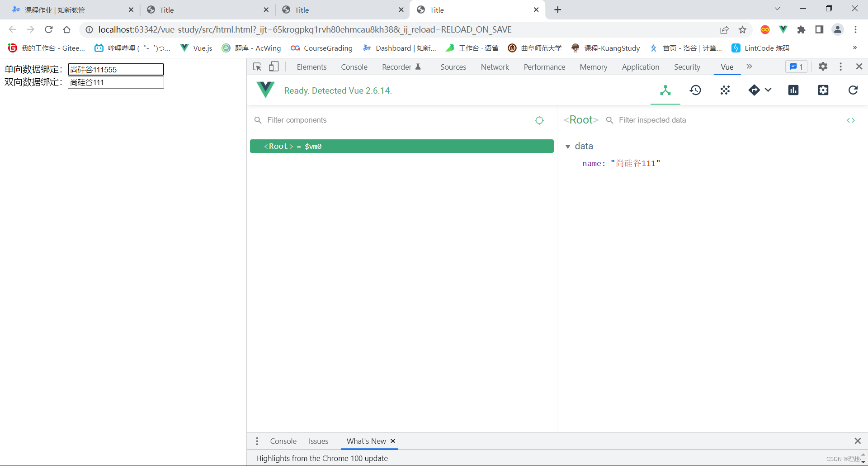Screen dimensions: 868x466
Task: Open the tab search dropdown arrow
Action: [777, 9]
